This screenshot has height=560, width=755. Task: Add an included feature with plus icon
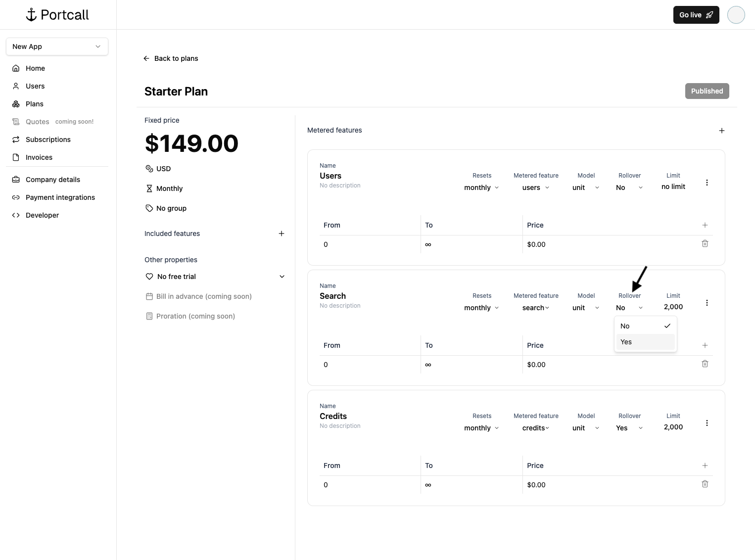click(x=281, y=233)
